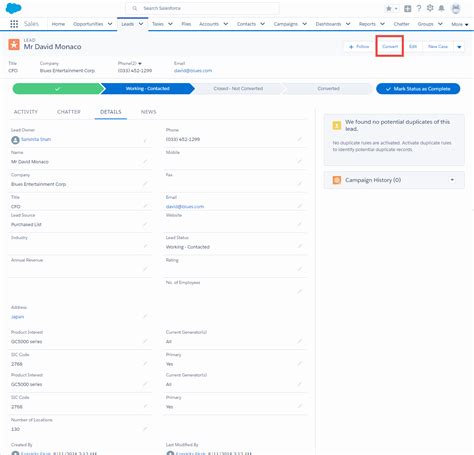Click the New Case button

pos(438,46)
